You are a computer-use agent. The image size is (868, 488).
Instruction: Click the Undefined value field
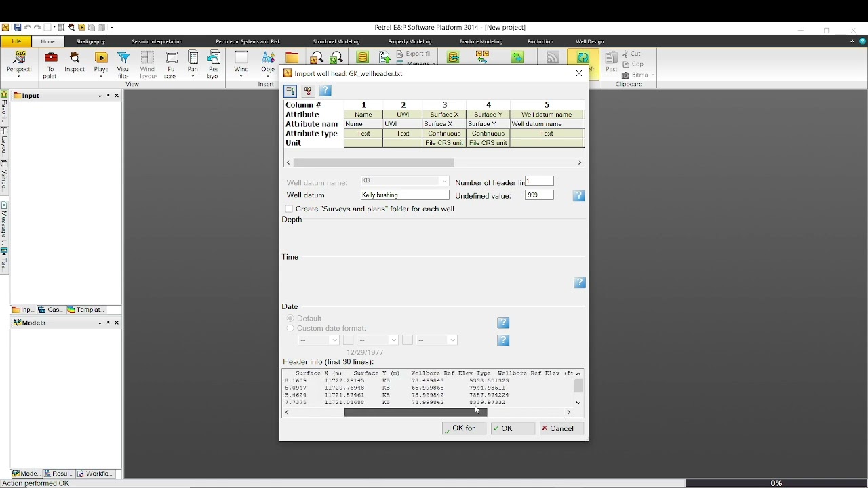(x=540, y=195)
